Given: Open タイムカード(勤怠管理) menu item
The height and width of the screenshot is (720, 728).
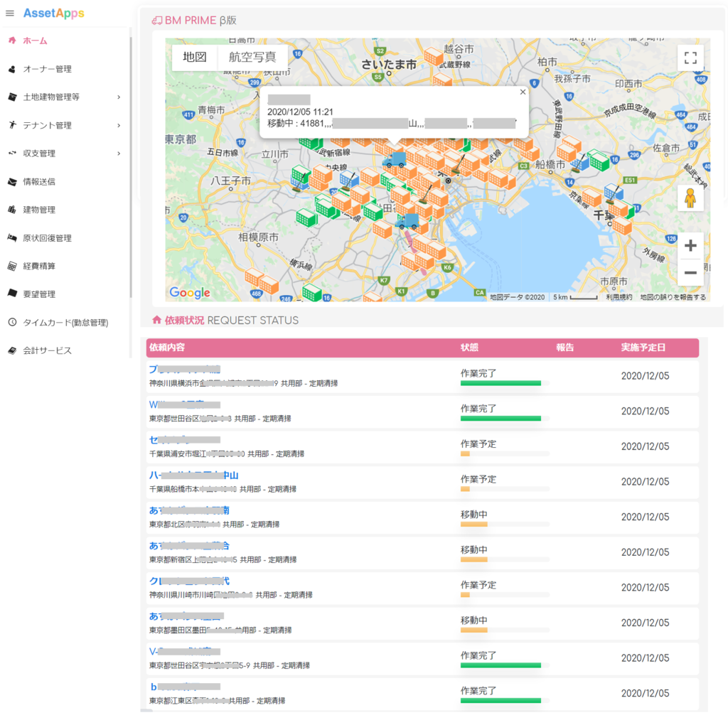Looking at the screenshot, I should [65, 322].
